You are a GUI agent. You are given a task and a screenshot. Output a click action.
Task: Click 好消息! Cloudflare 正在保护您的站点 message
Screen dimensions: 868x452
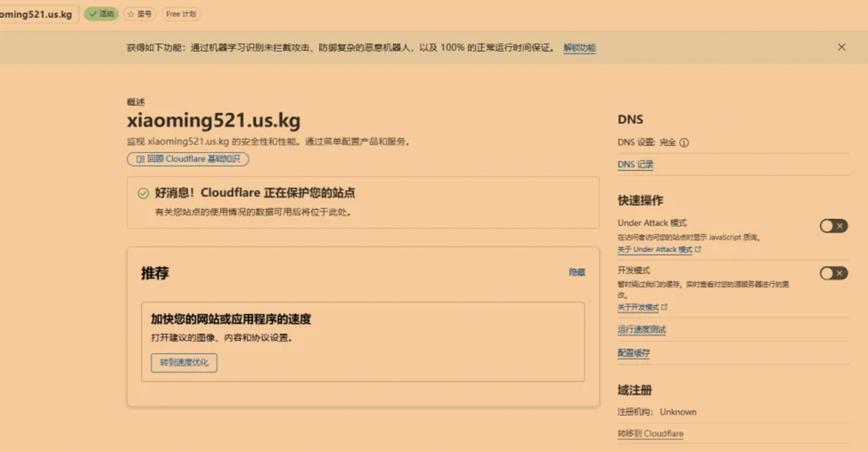(x=255, y=193)
